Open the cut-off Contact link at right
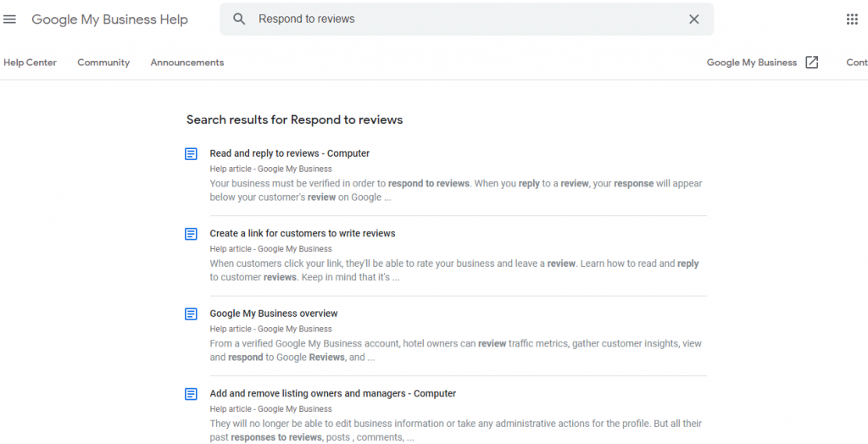Viewport: 868px width, 444px height. (857, 63)
